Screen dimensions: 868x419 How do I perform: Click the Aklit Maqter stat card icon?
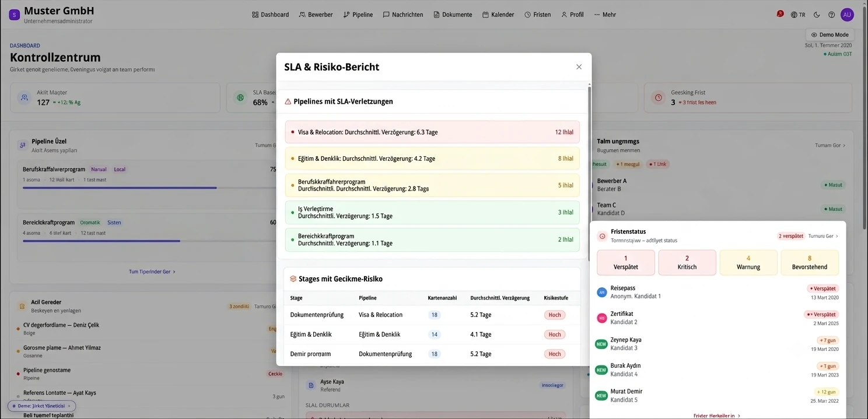tap(24, 97)
